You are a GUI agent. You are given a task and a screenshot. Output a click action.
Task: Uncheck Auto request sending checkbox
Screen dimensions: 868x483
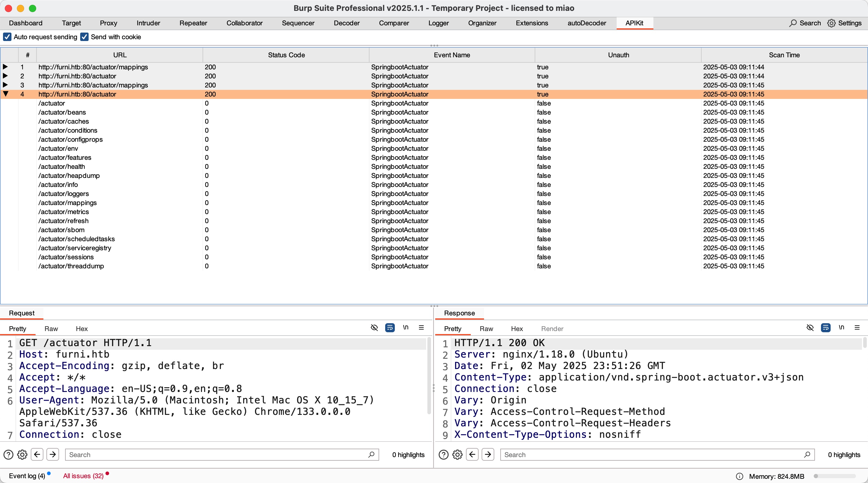pyautogui.click(x=7, y=37)
